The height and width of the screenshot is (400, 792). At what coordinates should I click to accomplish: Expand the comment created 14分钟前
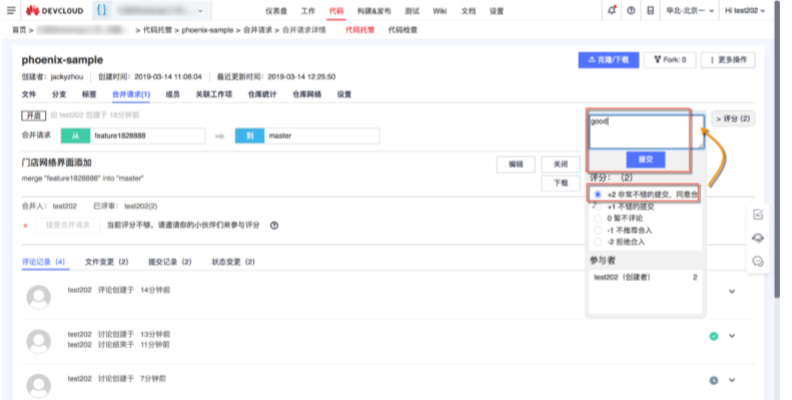pyautogui.click(x=732, y=291)
